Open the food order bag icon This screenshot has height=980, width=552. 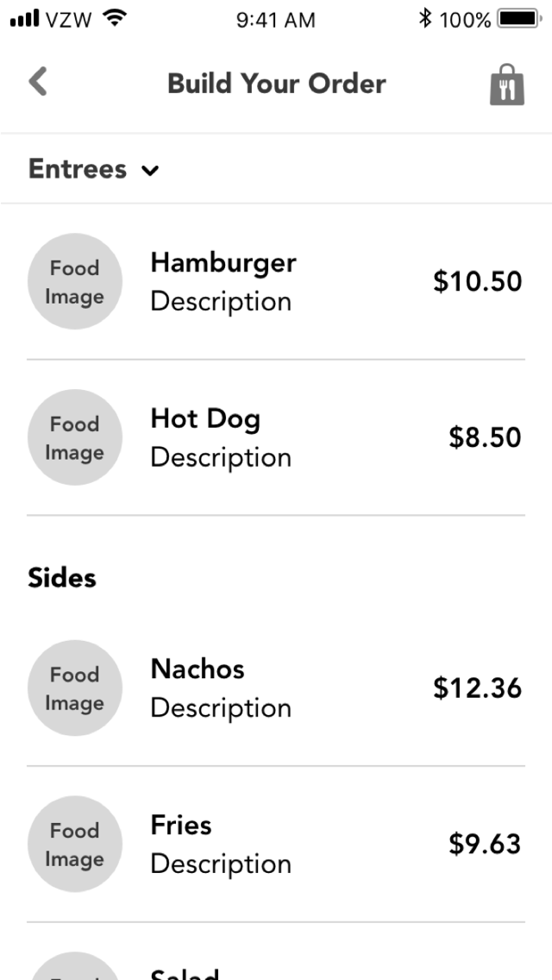pos(507,85)
